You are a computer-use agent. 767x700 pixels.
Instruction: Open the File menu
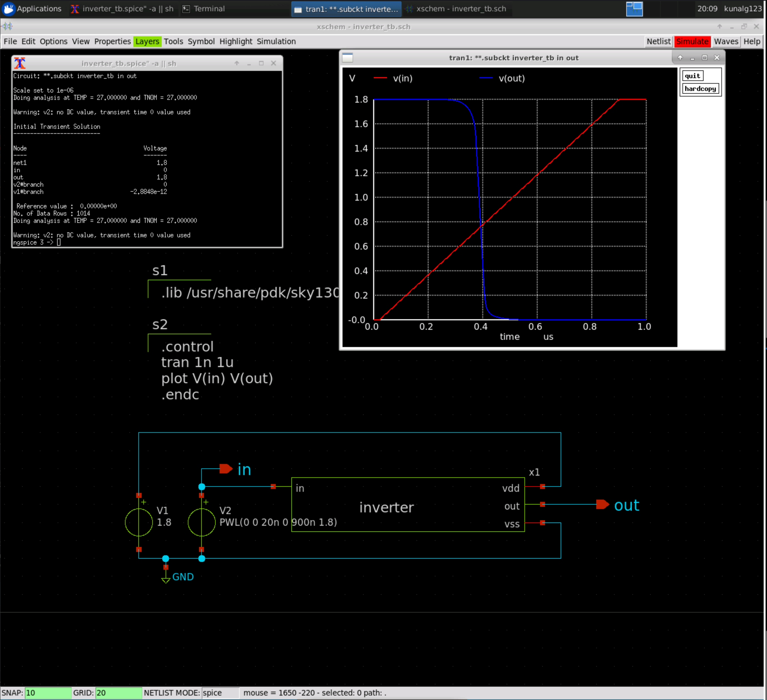tap(10, 42)
